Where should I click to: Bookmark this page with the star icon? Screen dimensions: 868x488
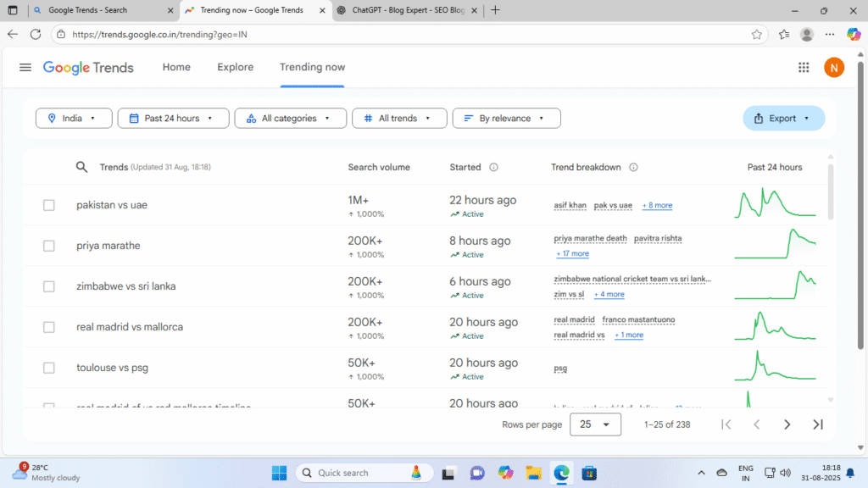(x=756, y=35)
